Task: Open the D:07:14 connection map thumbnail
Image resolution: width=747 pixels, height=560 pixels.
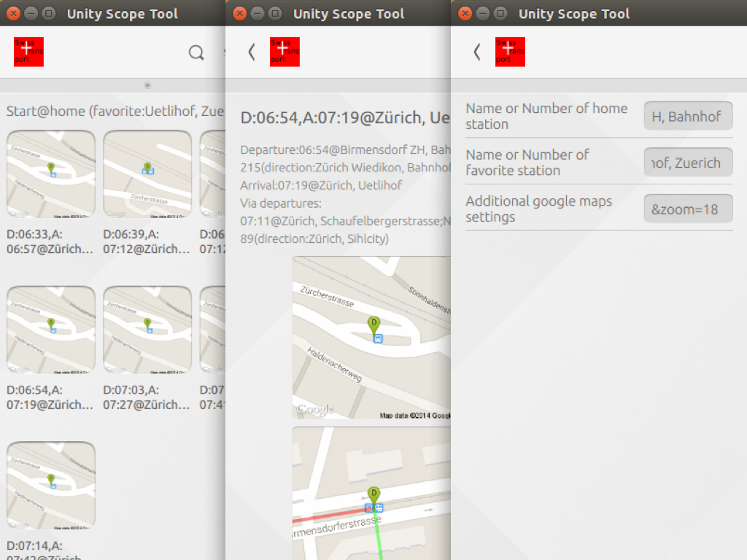Action: [x=51, y=485]
